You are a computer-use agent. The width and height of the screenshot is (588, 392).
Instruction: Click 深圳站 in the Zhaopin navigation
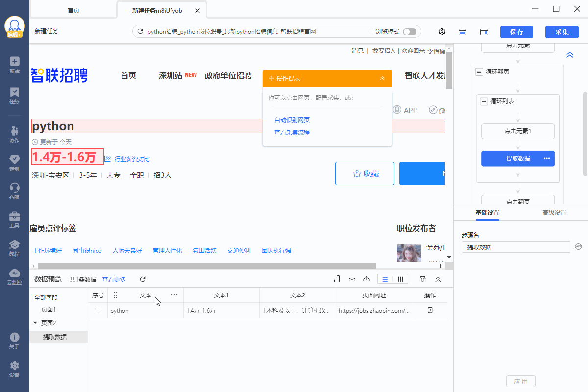(x=171, y=75)
